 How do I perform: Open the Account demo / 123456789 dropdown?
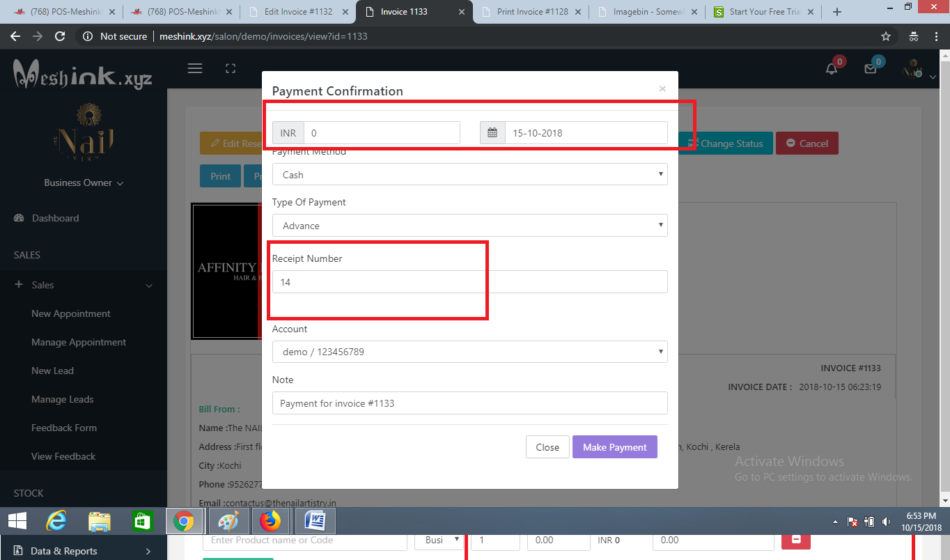click(x=469, y=352)
